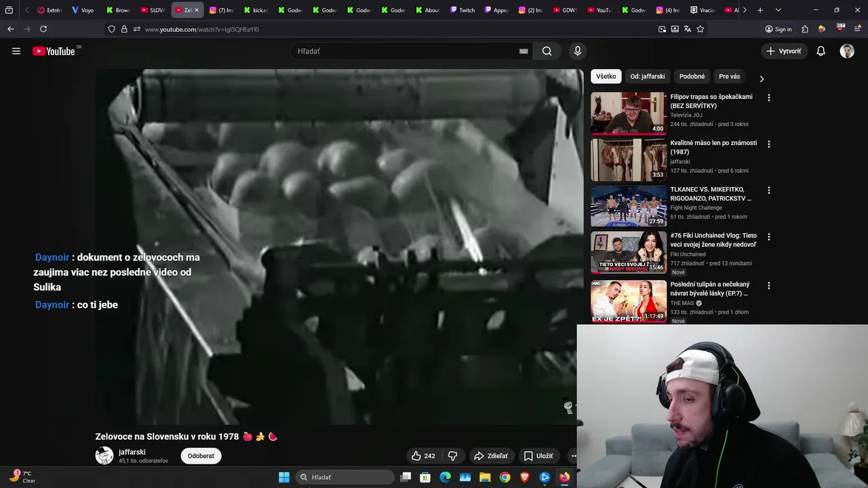Image resolution: width=868 pixels, height=488 pixels.
Task: Open options for Fiki Unchained Vlog video
Action: 768,237
